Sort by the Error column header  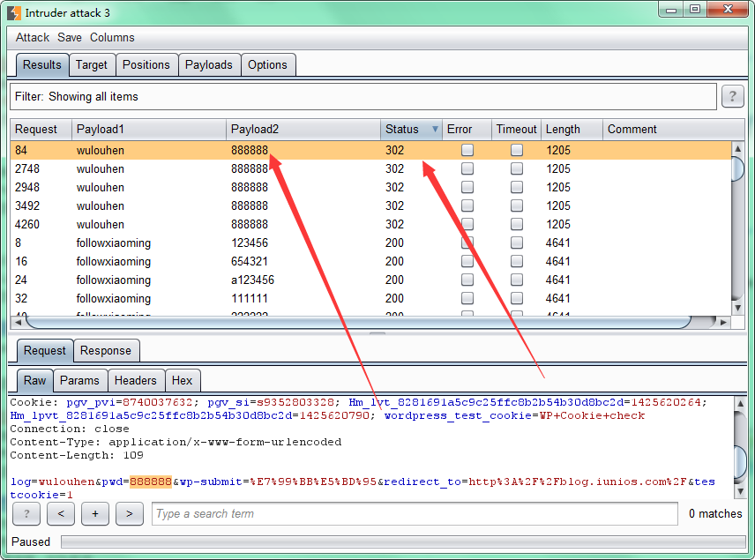coord(467,129)
